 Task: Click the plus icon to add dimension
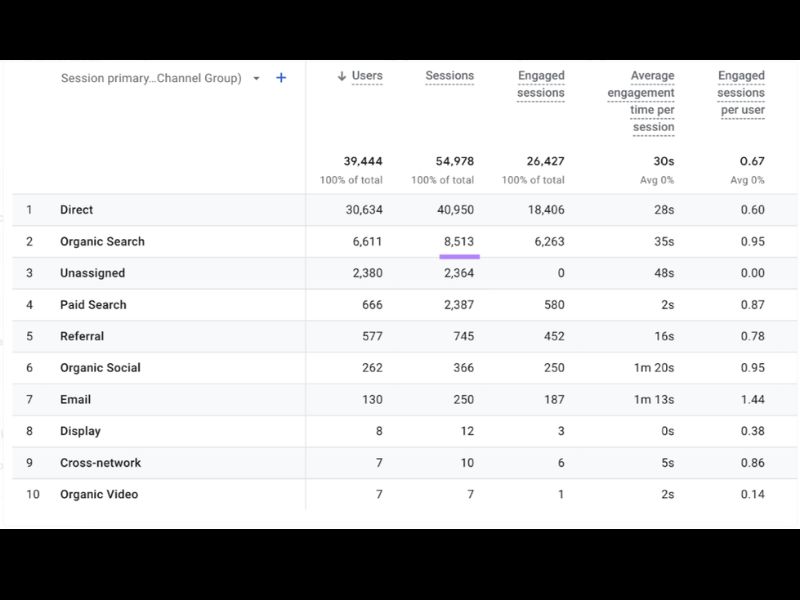tap(281, 78)
